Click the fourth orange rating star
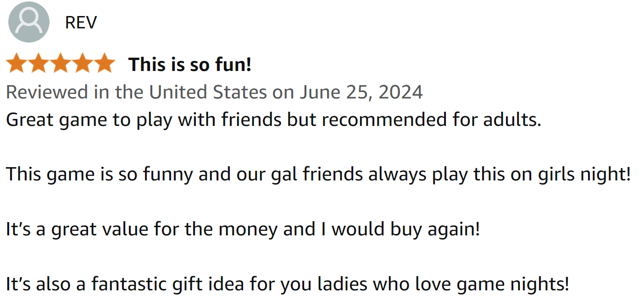 [x=83, y=63]
